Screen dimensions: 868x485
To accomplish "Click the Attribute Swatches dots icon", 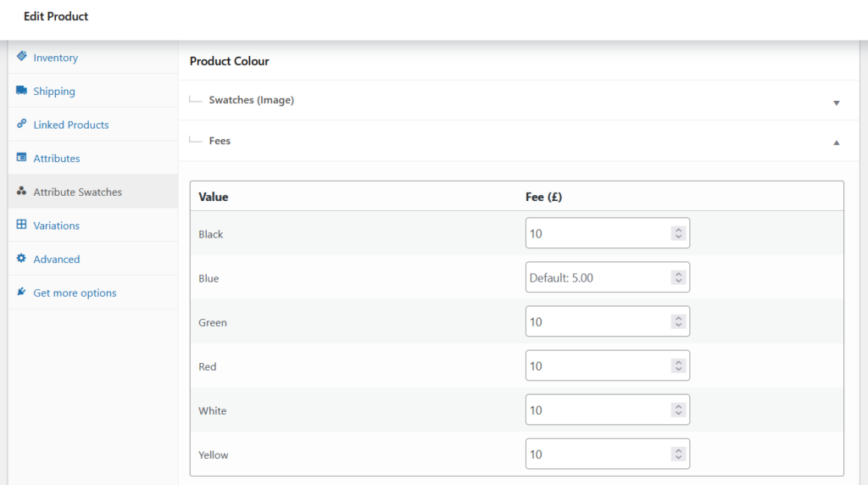I will pyautogui.click(x=21, y=192).
